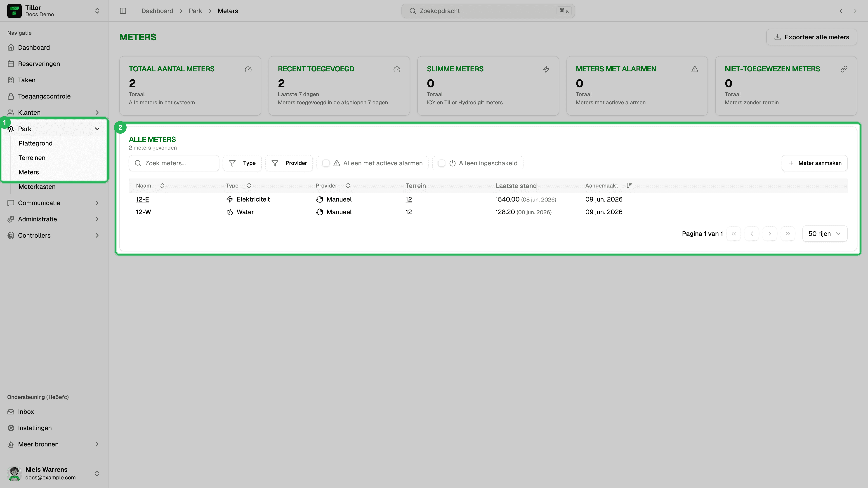Focus the 'Zoek meters...' search field

click(174, 163)
